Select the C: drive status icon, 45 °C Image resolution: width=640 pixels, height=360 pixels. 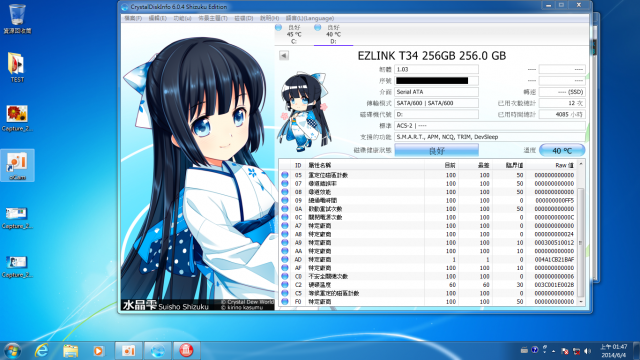tap(278, 27)
